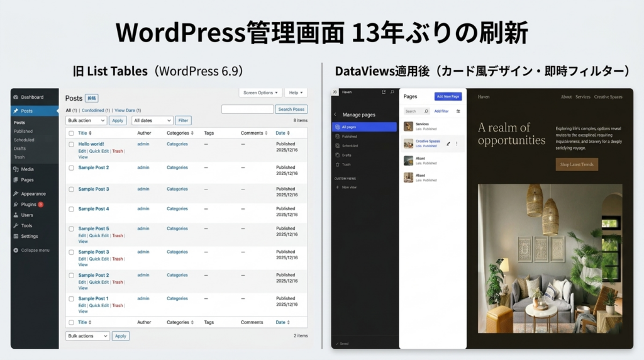Open the Hello world! post title
The image size is (644, 360).
pos(91,144)
